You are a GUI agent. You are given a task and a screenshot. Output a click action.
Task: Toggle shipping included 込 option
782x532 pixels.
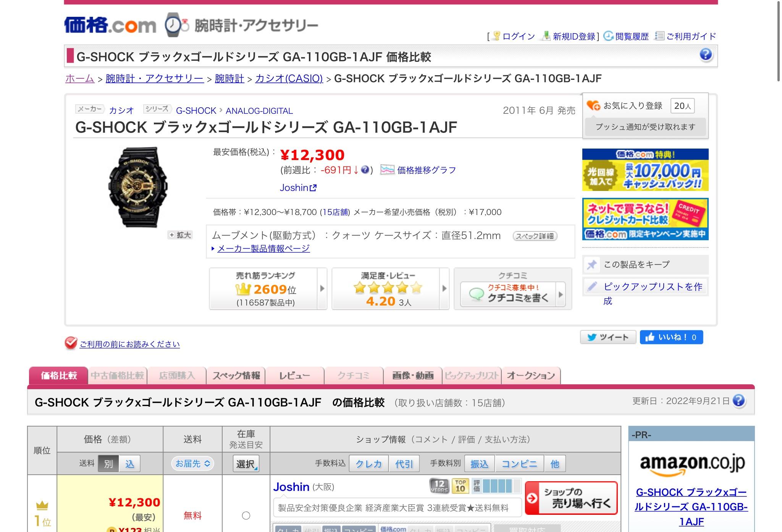click(129, 464)
